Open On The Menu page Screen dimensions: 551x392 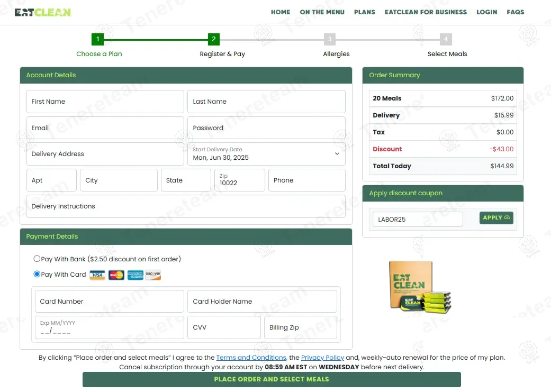[322, 12]
